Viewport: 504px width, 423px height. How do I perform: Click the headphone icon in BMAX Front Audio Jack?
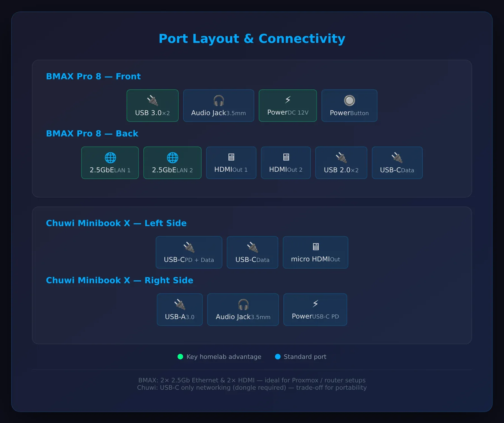click(x=219, y=100)
